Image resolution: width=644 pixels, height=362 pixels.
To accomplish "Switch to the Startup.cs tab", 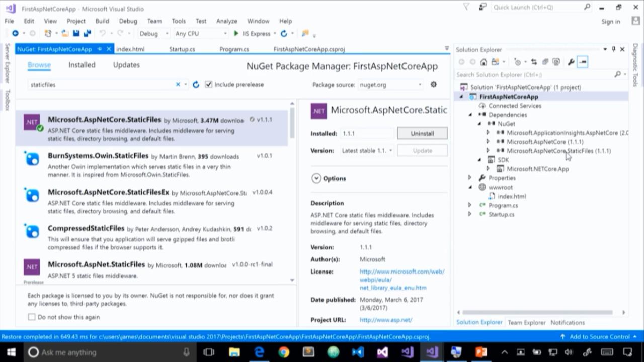I will click(182, 49).
